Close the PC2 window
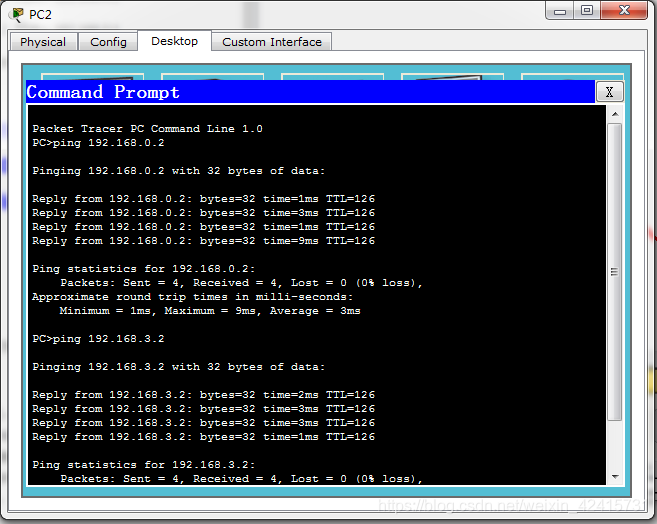 [624, 10]
